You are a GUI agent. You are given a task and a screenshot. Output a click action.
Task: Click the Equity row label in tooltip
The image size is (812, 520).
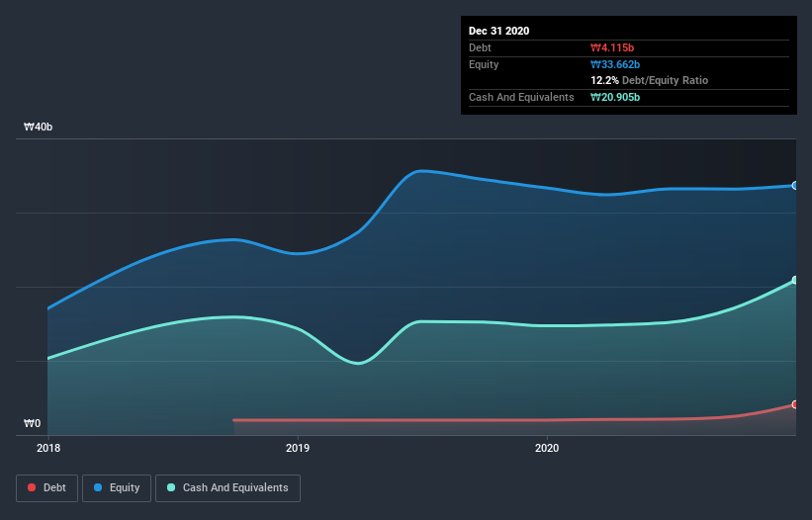(x=484, y=64)
